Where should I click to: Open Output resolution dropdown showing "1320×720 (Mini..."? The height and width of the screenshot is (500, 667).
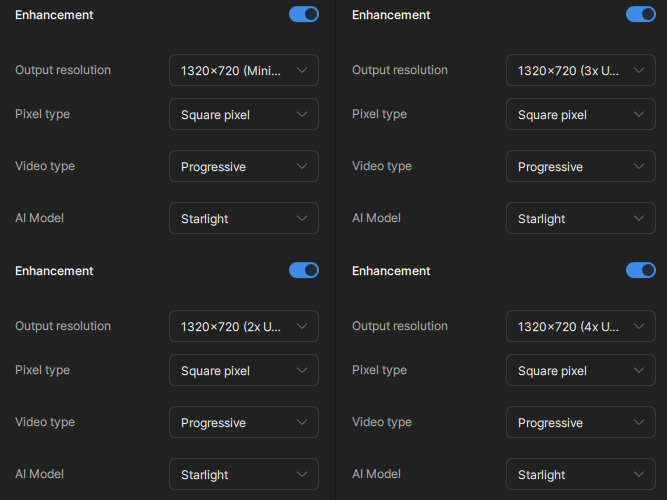[x=244, y=70]
